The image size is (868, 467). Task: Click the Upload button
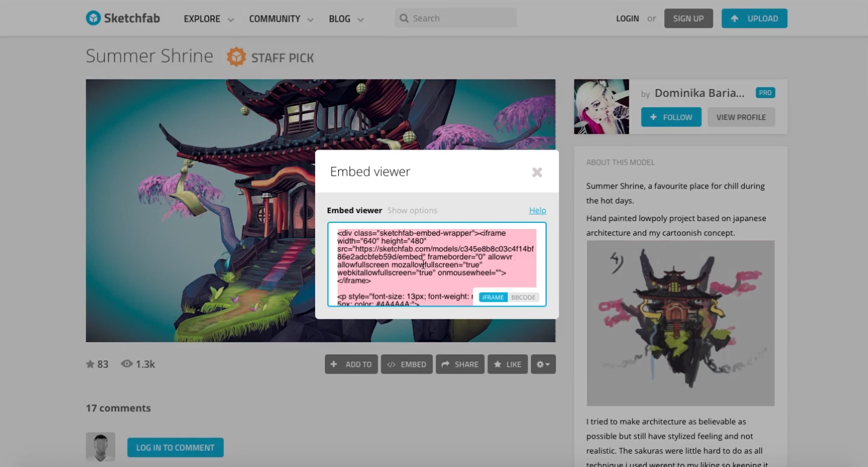tap(755, 18)
